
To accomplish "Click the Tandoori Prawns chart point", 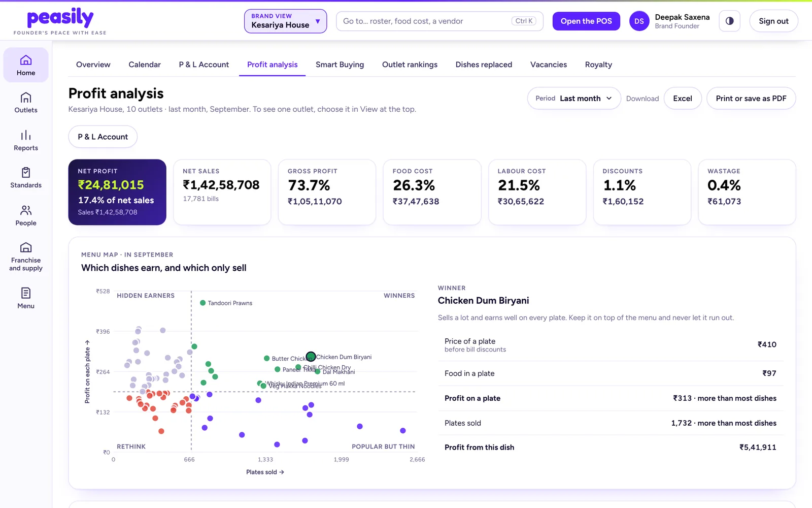I will click(203, 303).
